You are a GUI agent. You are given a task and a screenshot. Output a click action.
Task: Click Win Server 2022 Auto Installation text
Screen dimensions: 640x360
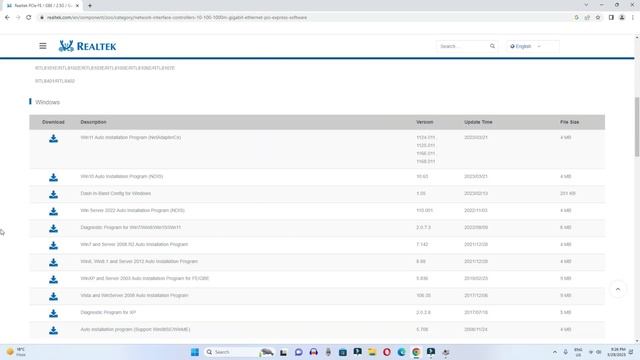click(133, 211)
